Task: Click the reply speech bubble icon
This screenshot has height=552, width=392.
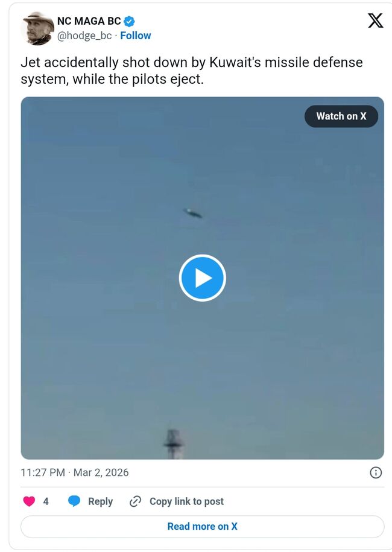Action: coord(74,501)
